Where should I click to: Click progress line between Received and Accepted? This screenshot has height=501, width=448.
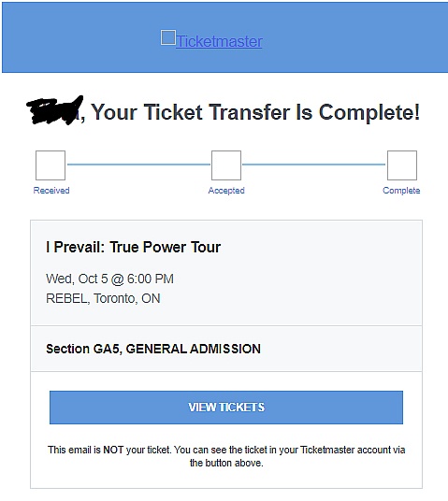tap(138, 165)
